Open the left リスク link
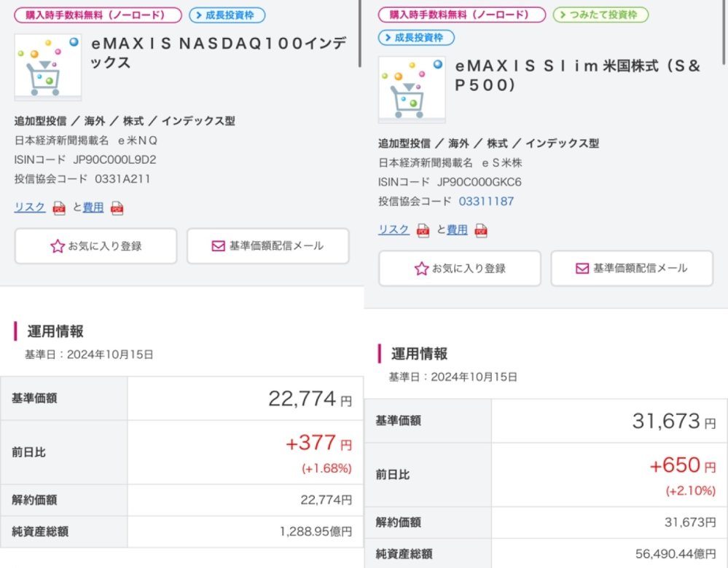This screenshot has width=728, height=568. click(x=30, y=208)
